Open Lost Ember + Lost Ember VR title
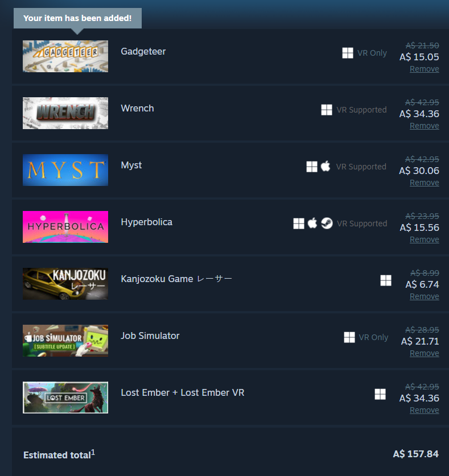The height and width of the screenshot is (476, 449). [x=183, y=392]
